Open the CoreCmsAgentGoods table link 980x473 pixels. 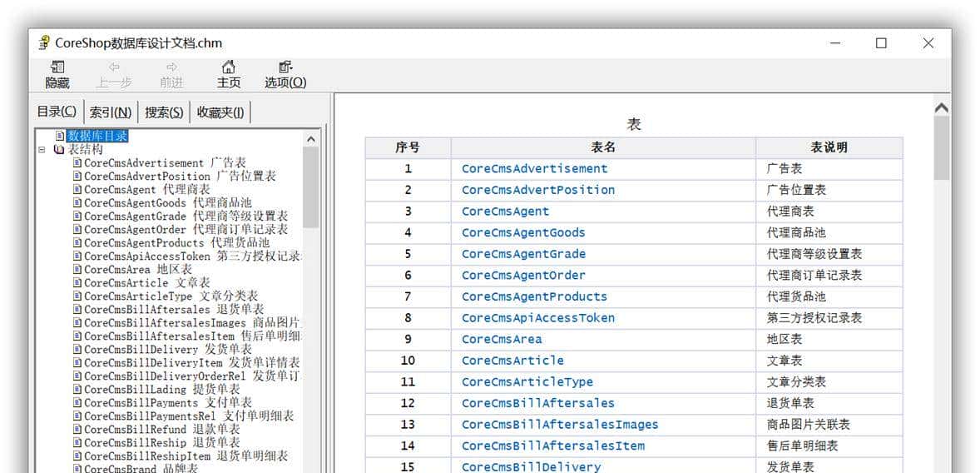coord(524,232)
